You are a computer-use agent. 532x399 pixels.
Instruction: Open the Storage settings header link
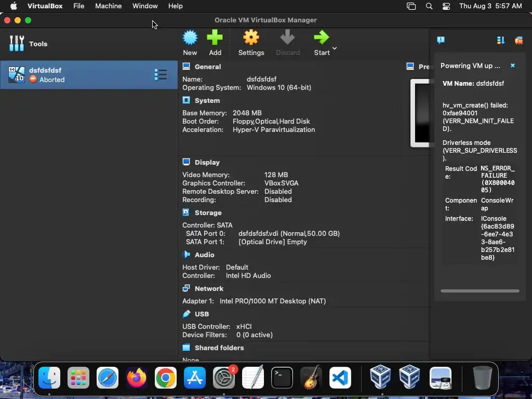(208, 212)
